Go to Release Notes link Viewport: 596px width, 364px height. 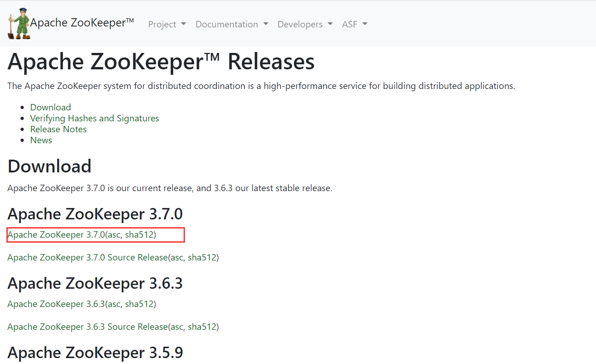(x=58, y=129)
